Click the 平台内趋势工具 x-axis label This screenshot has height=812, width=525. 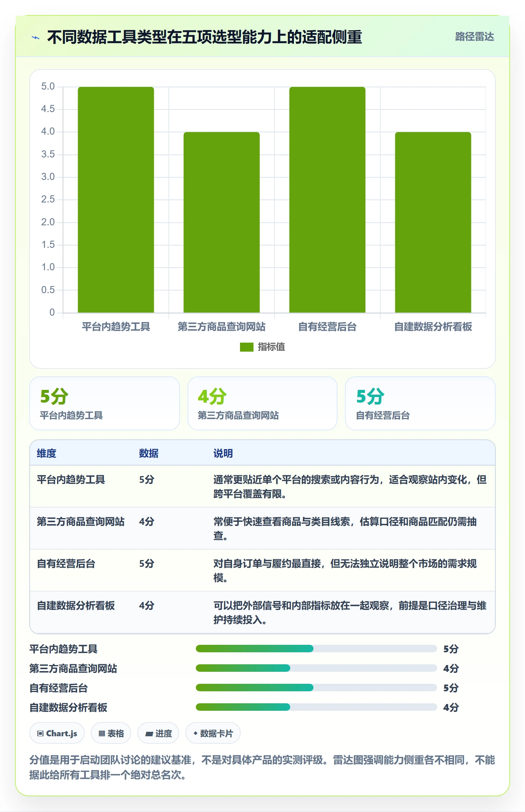[116, 327]
